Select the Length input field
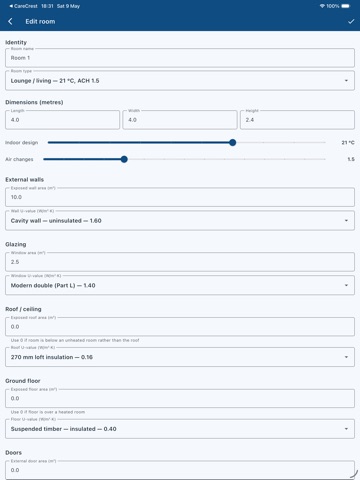This screenshot has height=480, width=360. 62,120
